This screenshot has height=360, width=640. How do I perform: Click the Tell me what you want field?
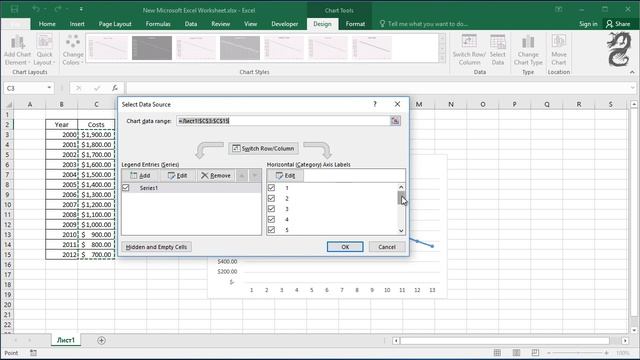[427, 24]
